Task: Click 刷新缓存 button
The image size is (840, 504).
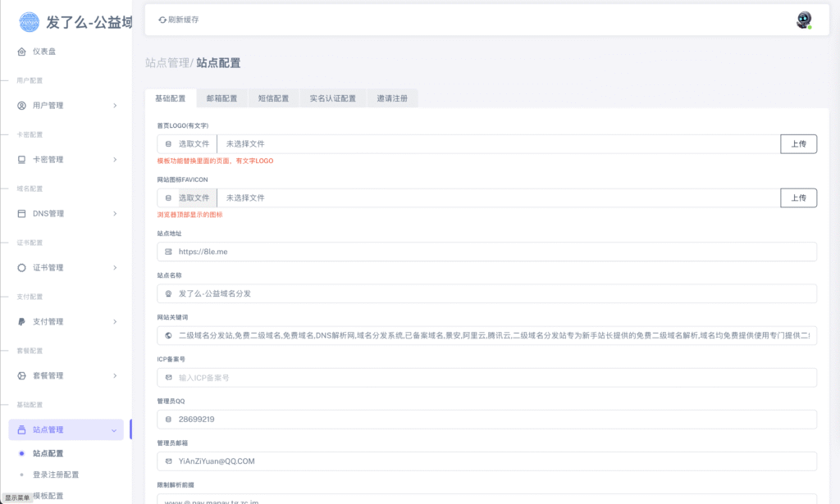Action: pos(178,20)
